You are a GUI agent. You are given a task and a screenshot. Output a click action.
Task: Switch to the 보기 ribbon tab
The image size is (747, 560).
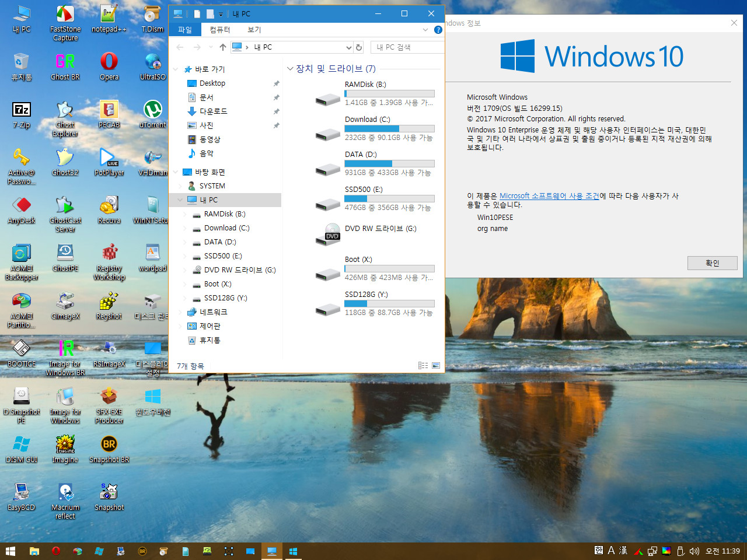tap(254, 30)
